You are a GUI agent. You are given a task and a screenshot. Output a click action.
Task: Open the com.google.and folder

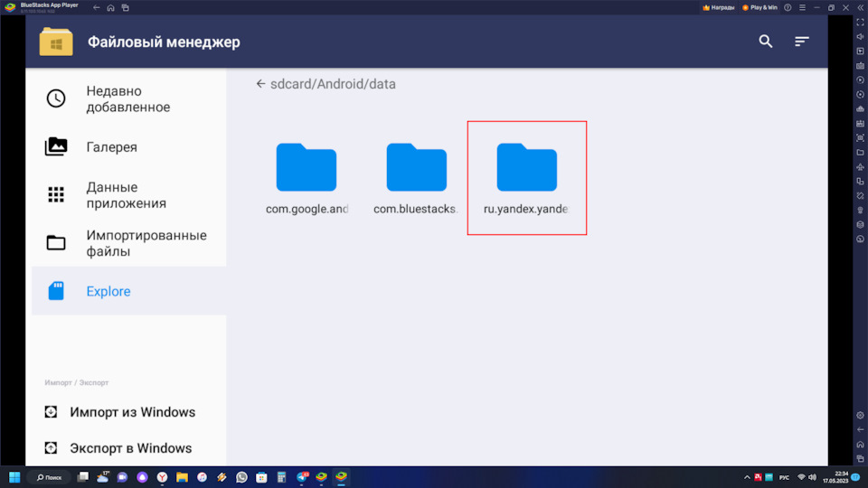point(307,178)
